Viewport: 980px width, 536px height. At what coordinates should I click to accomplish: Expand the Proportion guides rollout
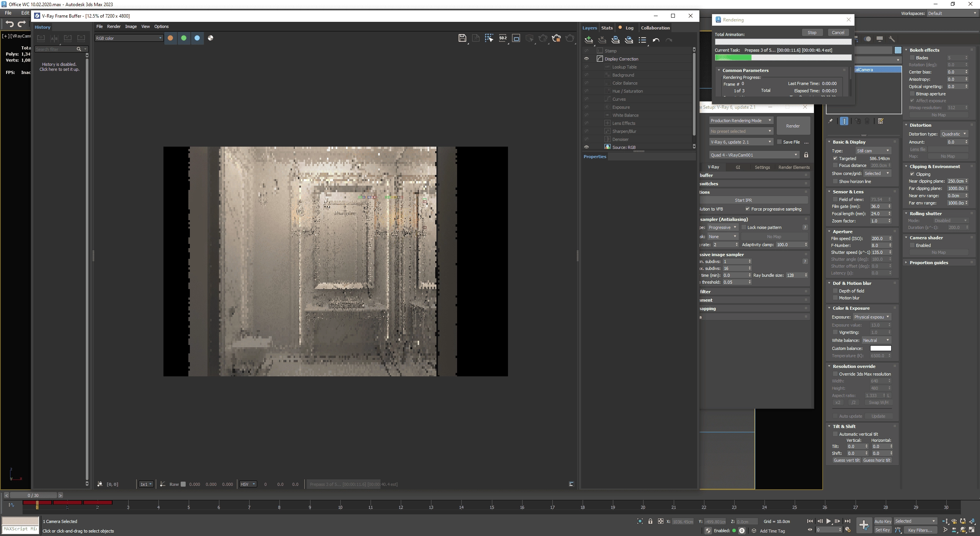point(928,262)
